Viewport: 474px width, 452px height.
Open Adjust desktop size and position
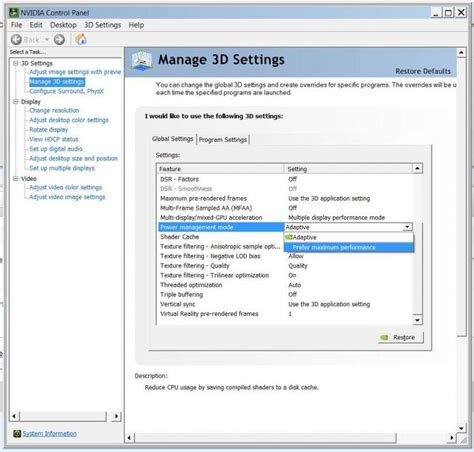(74, 158)
